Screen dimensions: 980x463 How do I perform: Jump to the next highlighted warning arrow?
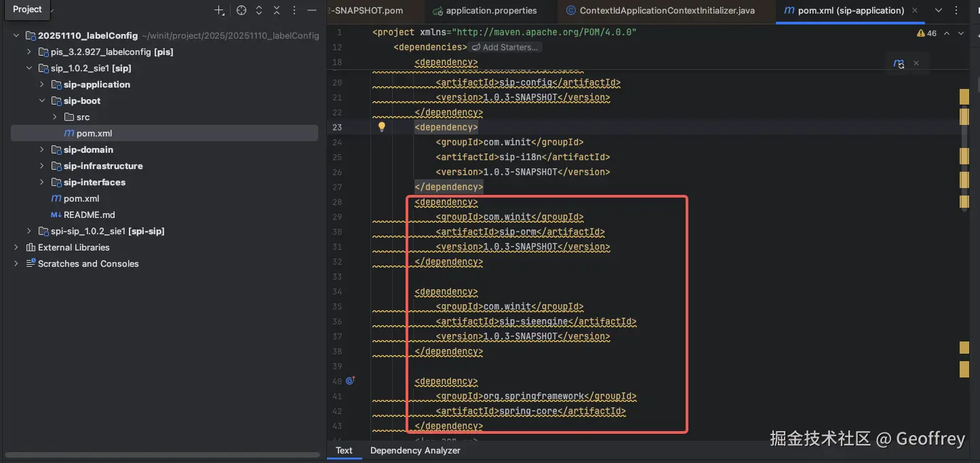click(x=962, y=33)
